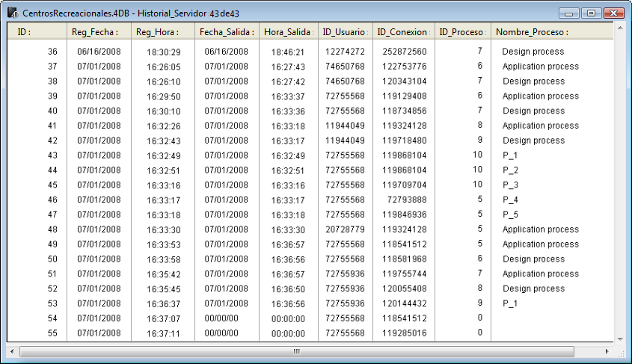The width and height of the screenshot is (632, 364).
Task: Close the Historial_Servidor window
Action: 613,13
